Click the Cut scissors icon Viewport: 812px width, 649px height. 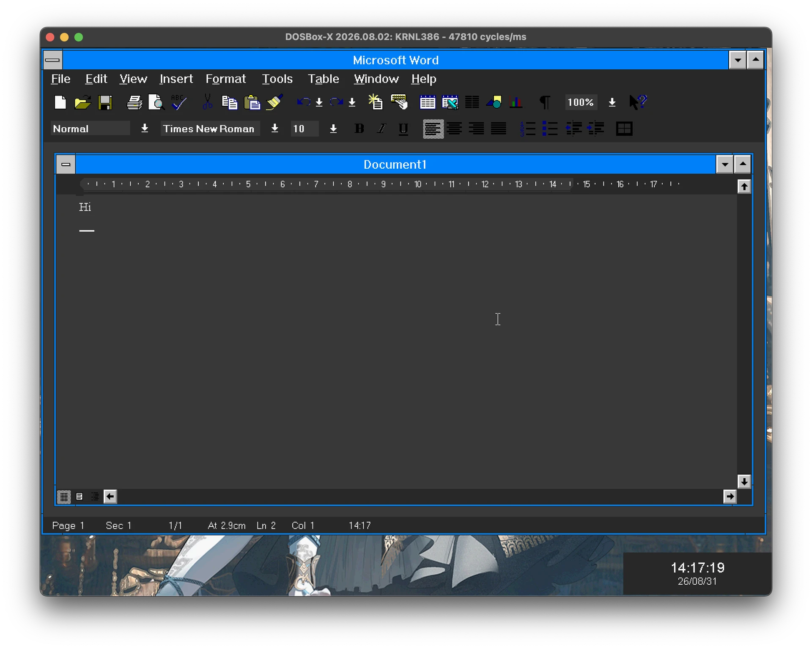pos(207,102)
